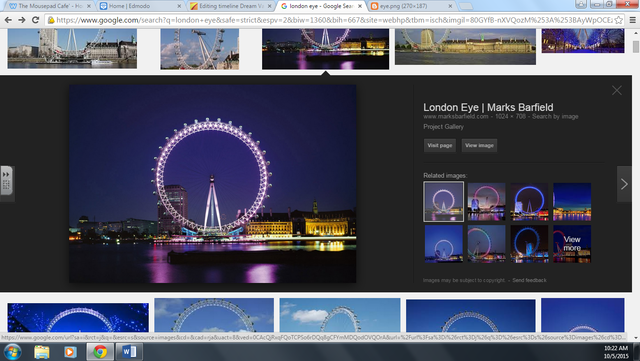Click the Project Gallery caption text
This screenshot has width=640, height=361.
pyautogui.click(x=443, y=127)
